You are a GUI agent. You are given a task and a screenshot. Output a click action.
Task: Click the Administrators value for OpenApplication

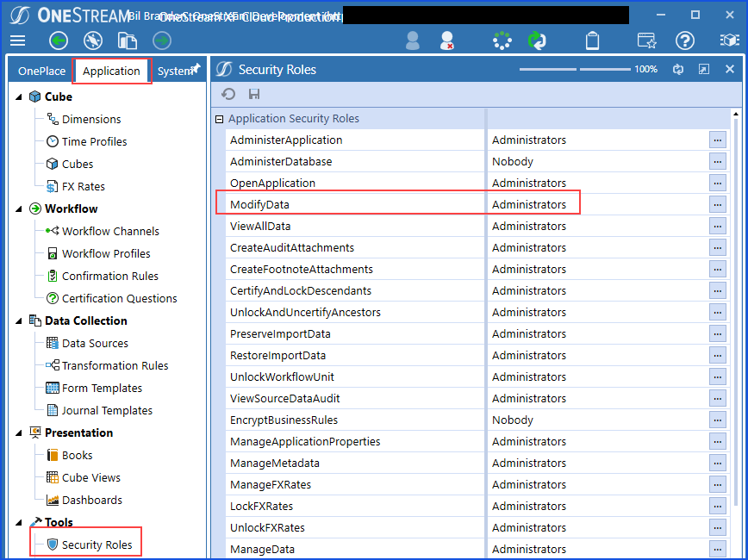click(529, 184)
